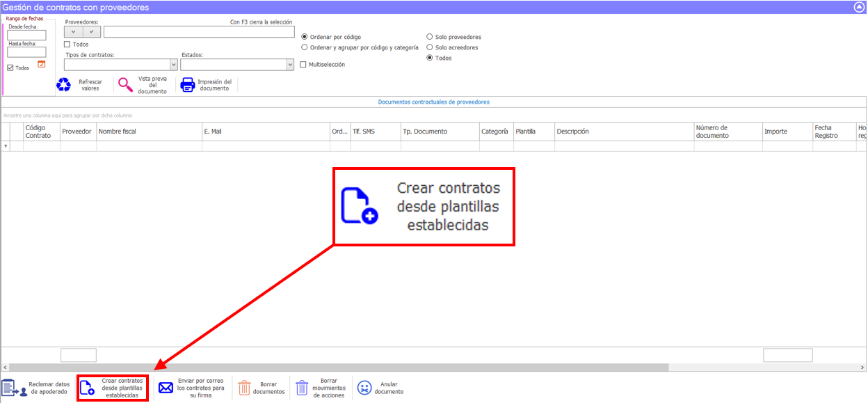Click the Reclamar datos de apoderado icon
868x403 pixels.
12,388
